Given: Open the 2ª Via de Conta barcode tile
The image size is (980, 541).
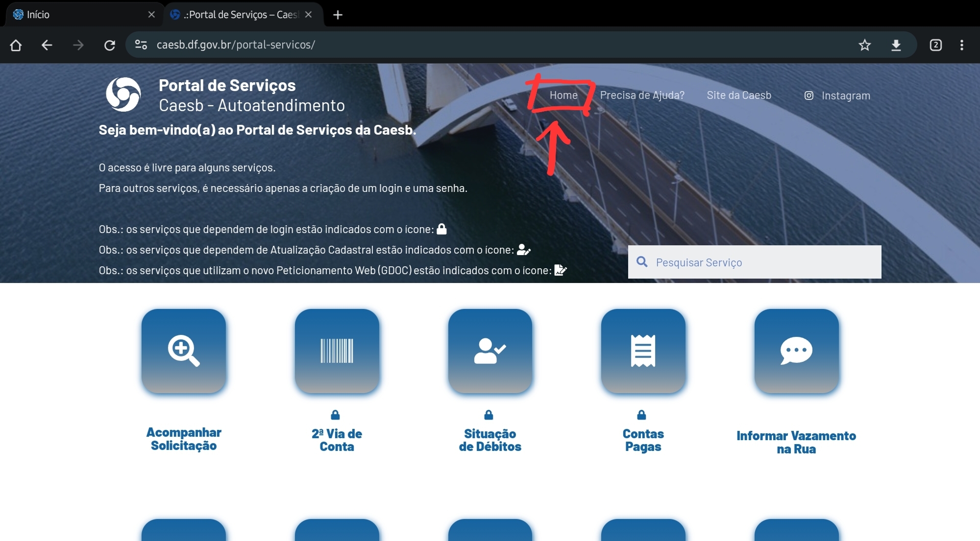Looking at the screenshot, I should (x=337, y=351).
